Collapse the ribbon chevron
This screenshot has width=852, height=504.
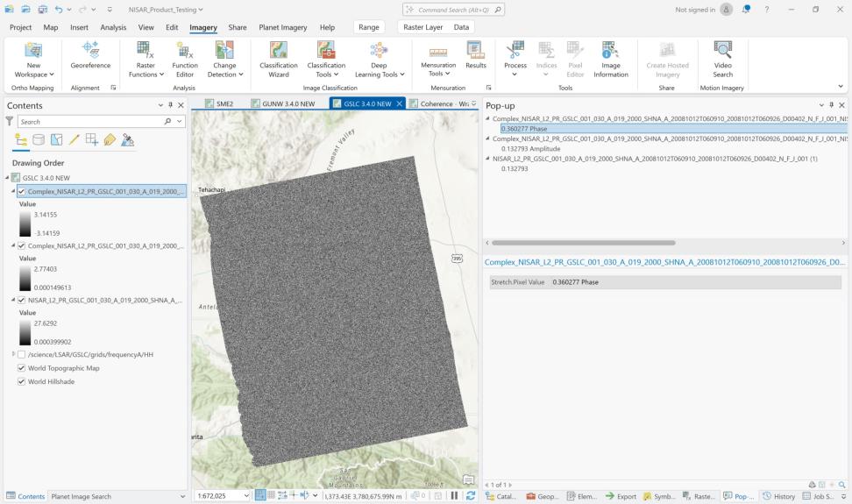(841, 87)
